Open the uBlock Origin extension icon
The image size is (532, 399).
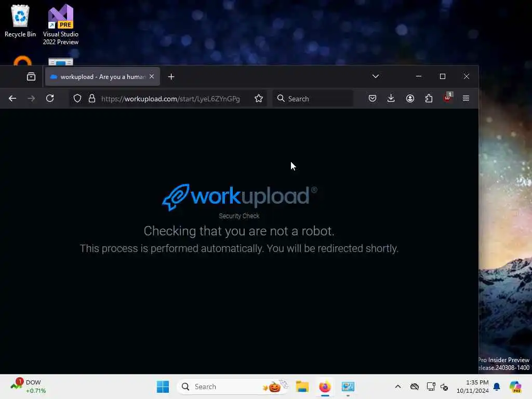(x=448, y=97)
